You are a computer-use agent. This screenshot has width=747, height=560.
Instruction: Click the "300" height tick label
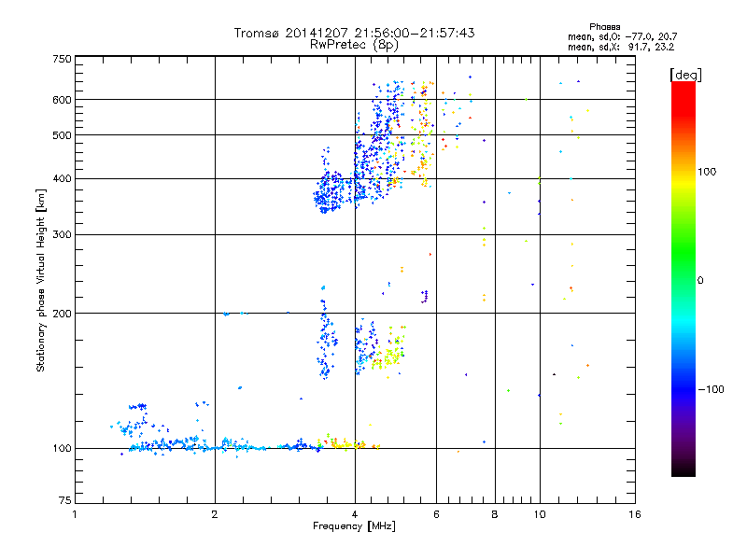[62, 235]
